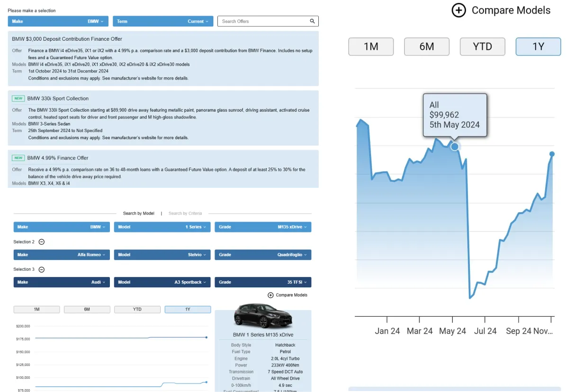Click the $175,000 label on small chart

pyautogui.click(x=23, y=339)
